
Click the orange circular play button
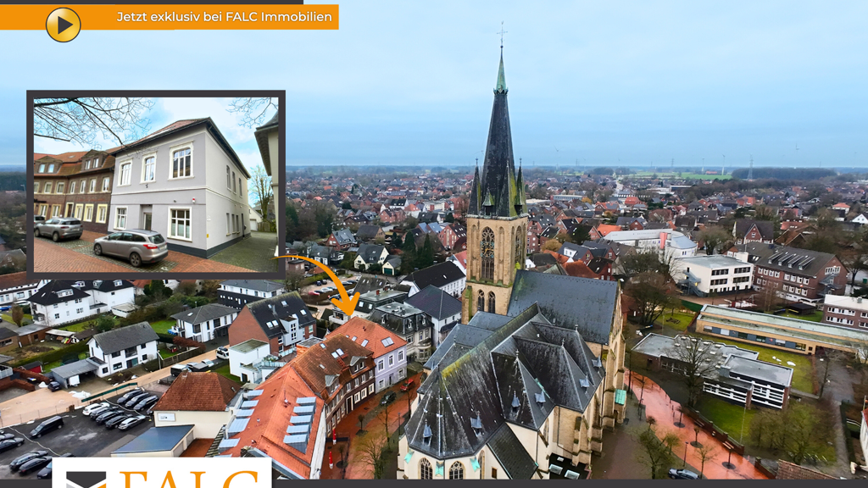[63, 25]
